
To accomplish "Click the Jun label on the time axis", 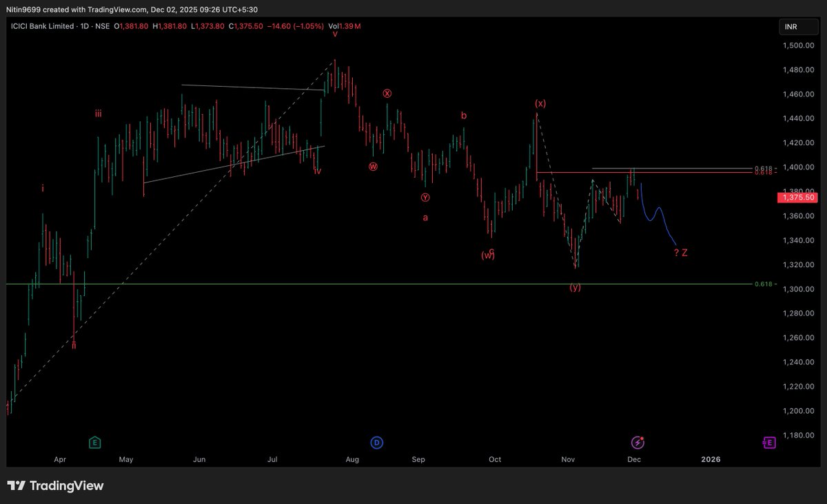I will (199, 459).
